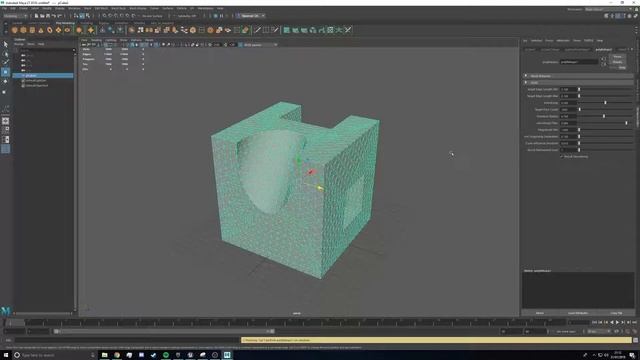
Task: Select defaultLightSet in the Outliner
Action: coord(36,80)
